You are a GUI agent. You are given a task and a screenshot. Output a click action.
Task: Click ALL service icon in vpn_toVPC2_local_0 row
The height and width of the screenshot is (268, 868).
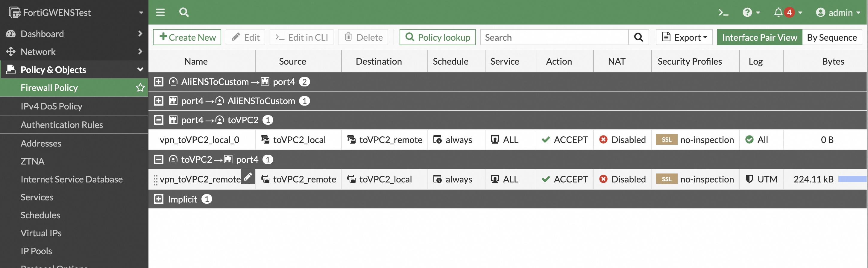(495, 139)
